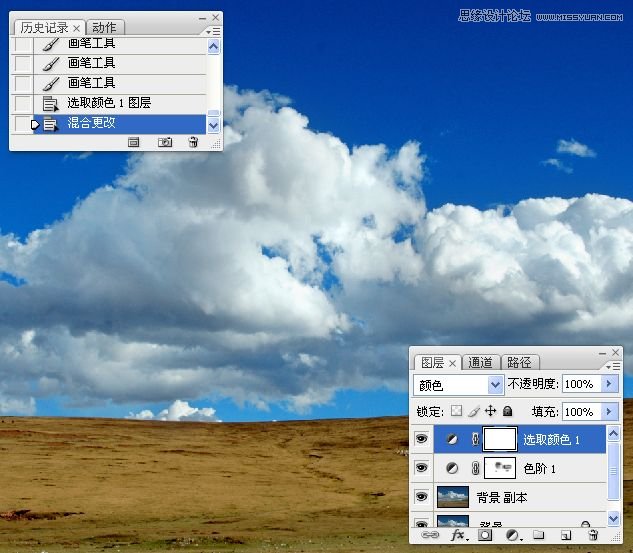This screenshot has height=553, width=633.
Task: Create new snapshot camera icon in History
Action: click(x=165, y=142)
